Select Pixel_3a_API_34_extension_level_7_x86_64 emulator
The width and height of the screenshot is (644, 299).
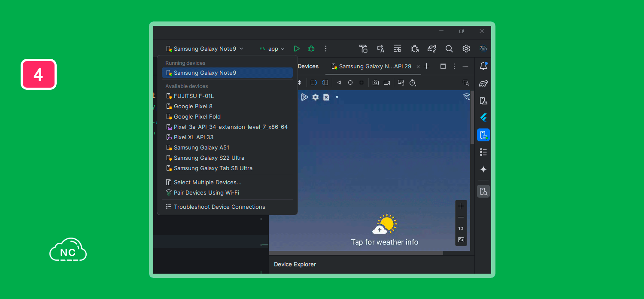[227, 127]
